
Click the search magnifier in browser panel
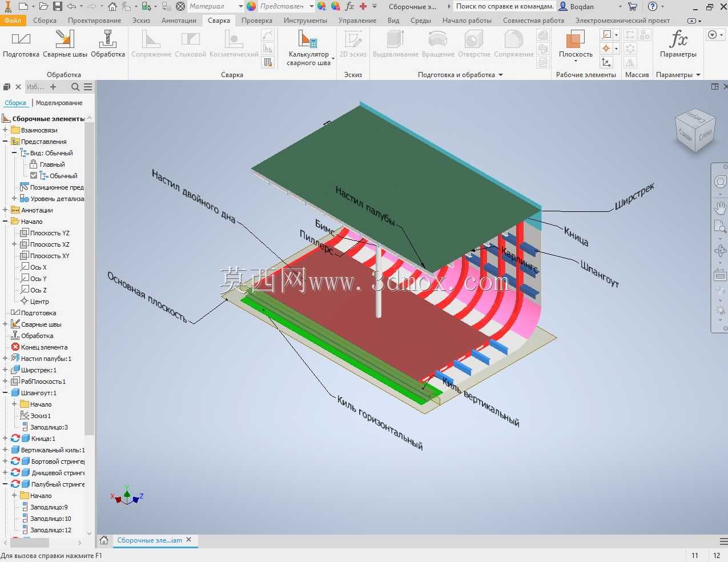click(x=75, y=87)
